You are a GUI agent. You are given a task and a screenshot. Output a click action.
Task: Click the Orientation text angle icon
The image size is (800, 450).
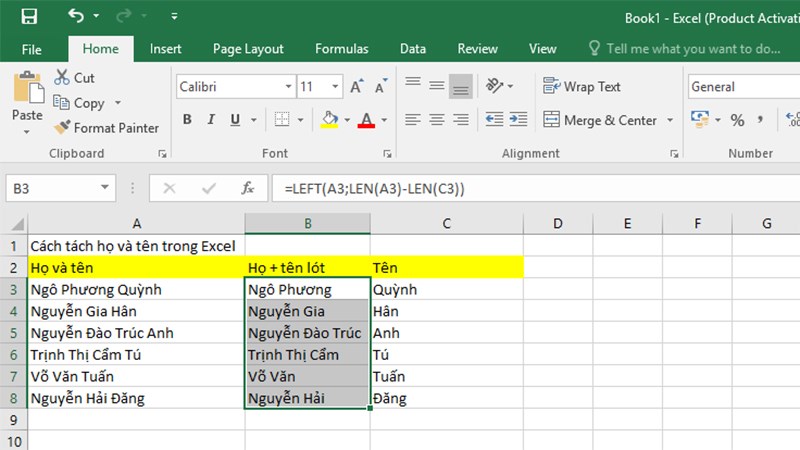(x=494, y=86)
